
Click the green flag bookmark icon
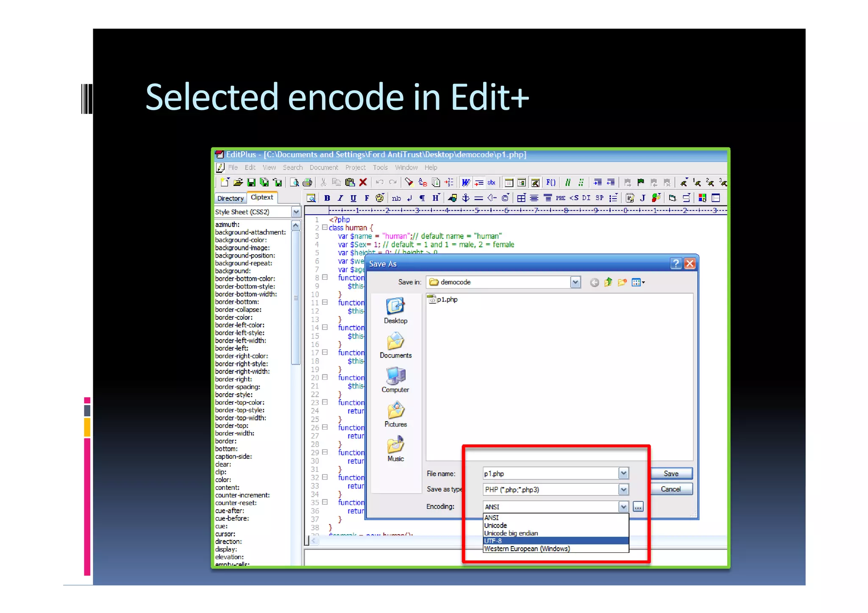click(641, 183)
